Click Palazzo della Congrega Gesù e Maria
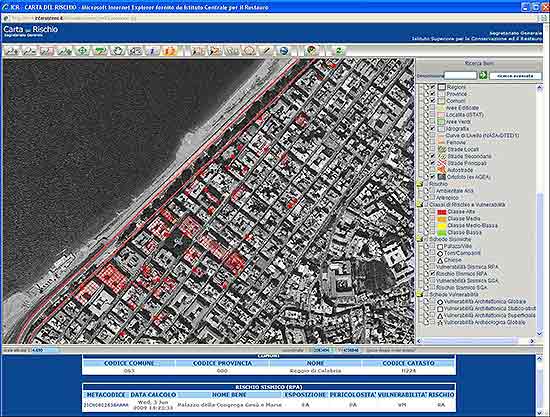Screen dimensions: 550x417 [229, 405]
